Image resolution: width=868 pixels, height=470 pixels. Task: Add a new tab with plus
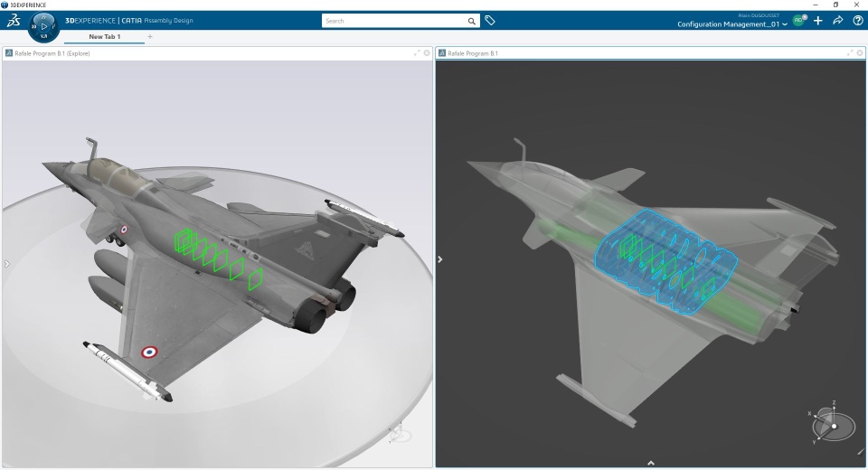tap(150, 36)
